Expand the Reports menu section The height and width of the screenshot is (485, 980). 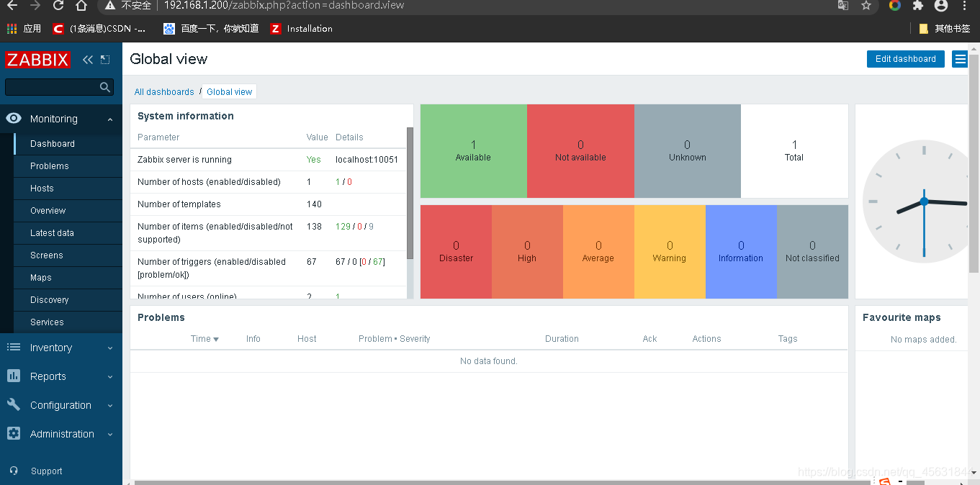pyautogui.click(x=110, y=377)
